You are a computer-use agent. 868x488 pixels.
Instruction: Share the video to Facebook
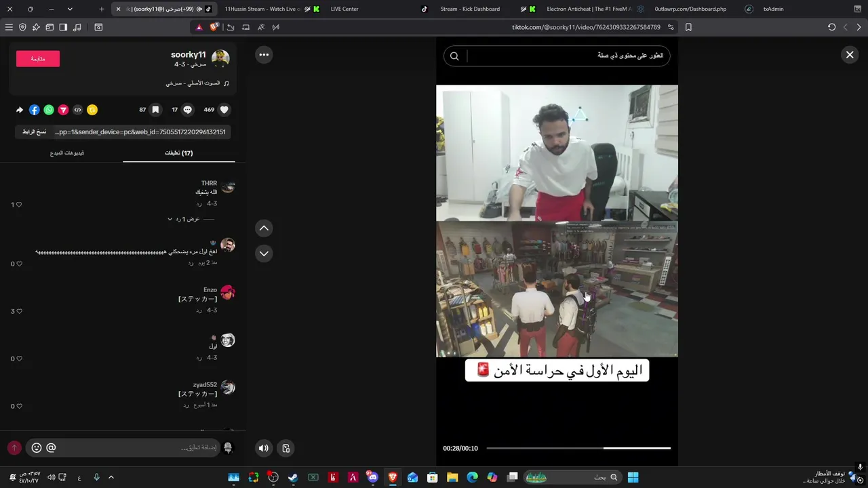tap(35, 110)
